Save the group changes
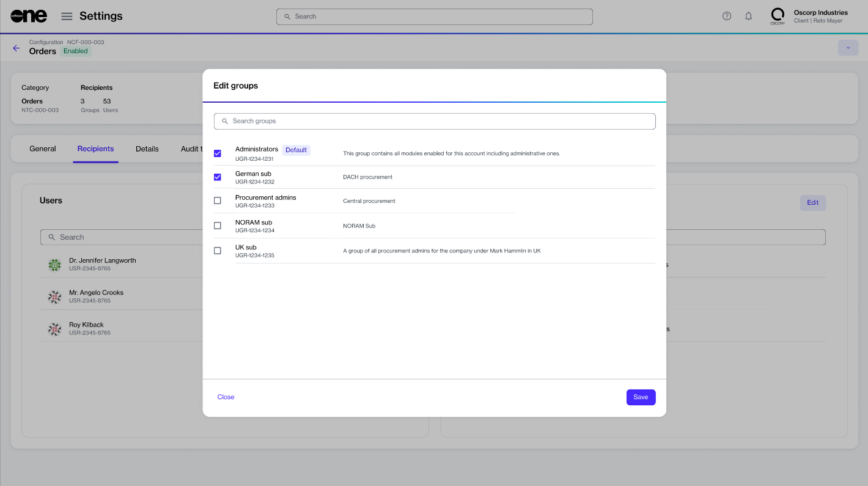 pyautogui.click(x=641, y=397)
